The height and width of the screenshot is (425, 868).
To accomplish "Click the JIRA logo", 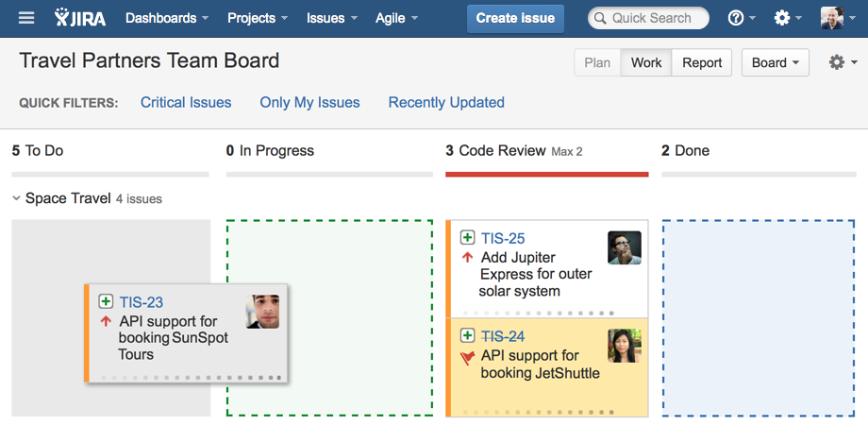I will [x=80, y=18].
